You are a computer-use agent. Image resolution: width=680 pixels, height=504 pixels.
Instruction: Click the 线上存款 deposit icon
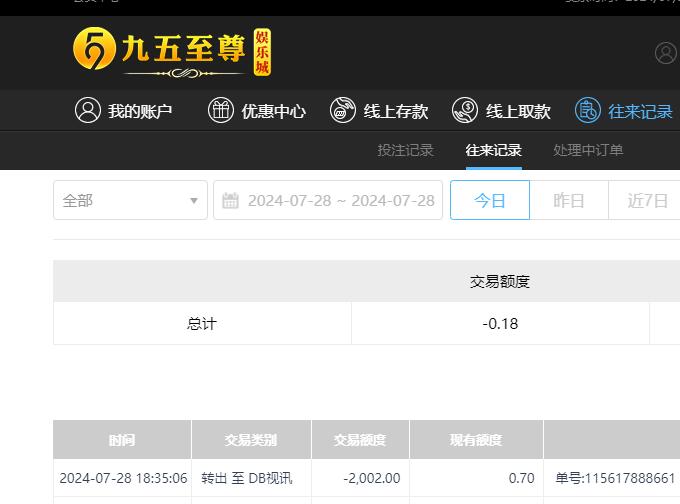343,110
